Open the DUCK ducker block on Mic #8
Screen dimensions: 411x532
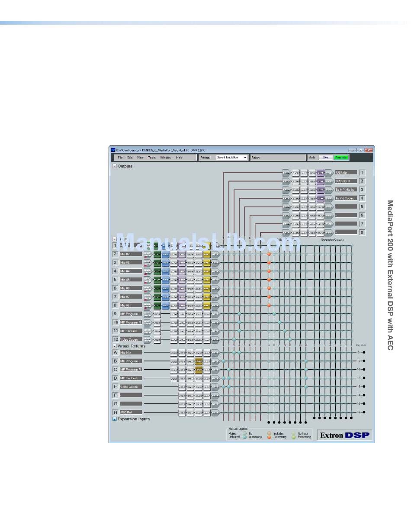199,305
